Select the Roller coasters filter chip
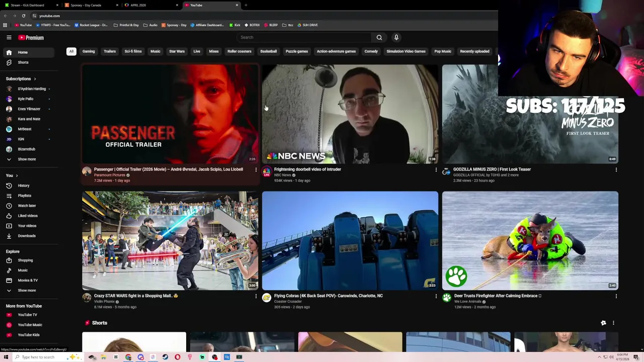This screenshot has width=644, height=362. tap(239, 51)
